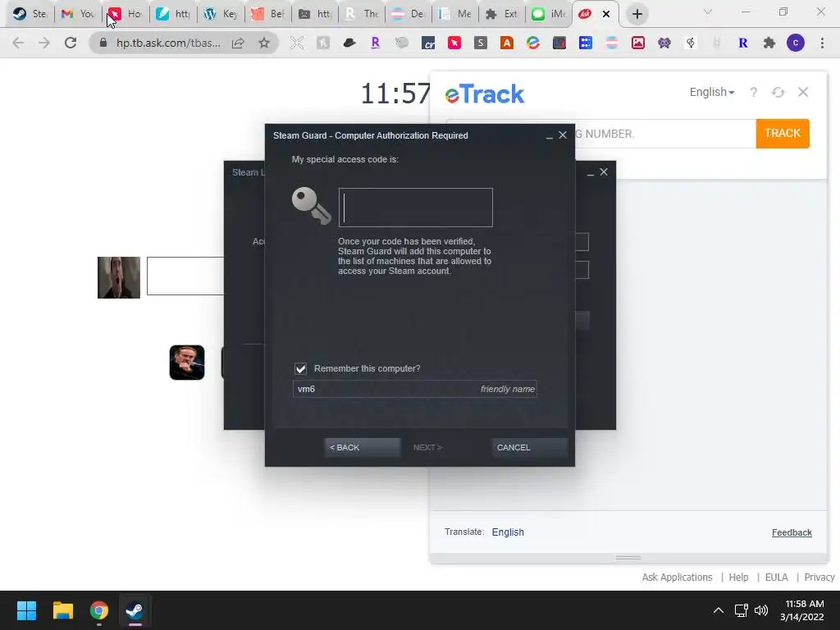Click the Translate English link
This screenshot has height=630, width=840.
pos(508,532)
